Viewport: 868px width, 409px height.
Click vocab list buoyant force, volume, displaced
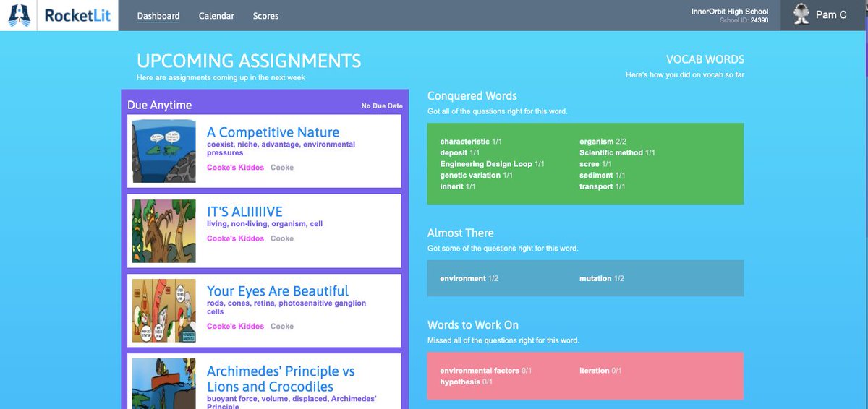coord(292,402)
